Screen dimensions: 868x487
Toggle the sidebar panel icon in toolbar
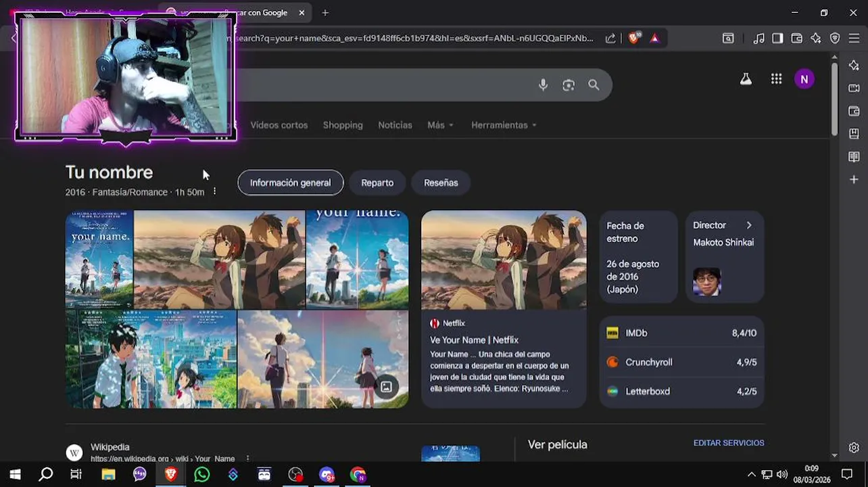point(777,39)
